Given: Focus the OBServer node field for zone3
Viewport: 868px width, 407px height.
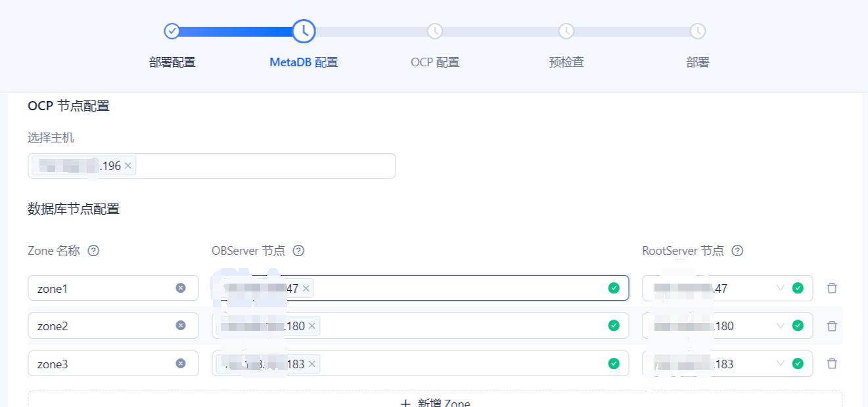Looking at the screenshot, I should [421, 364].
